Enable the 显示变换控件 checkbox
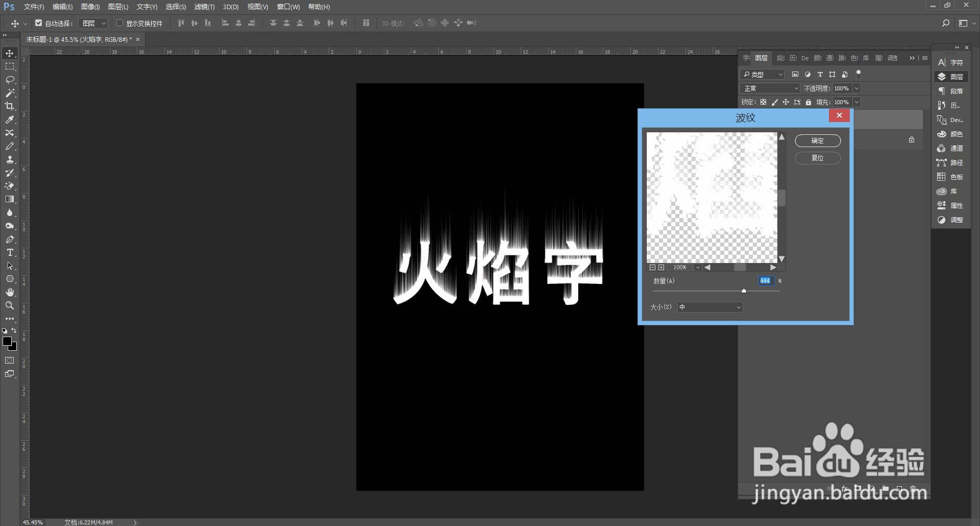 coord(119,23)
